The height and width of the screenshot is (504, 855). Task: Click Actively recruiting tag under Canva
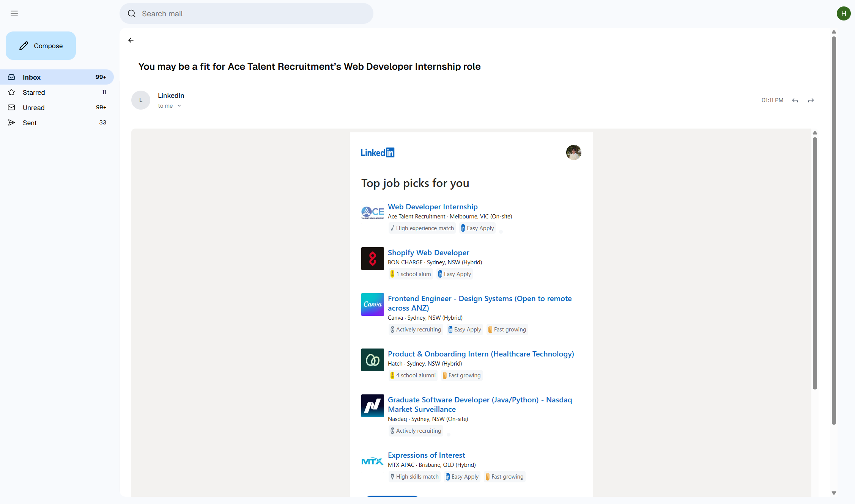[x=416, y=330]
